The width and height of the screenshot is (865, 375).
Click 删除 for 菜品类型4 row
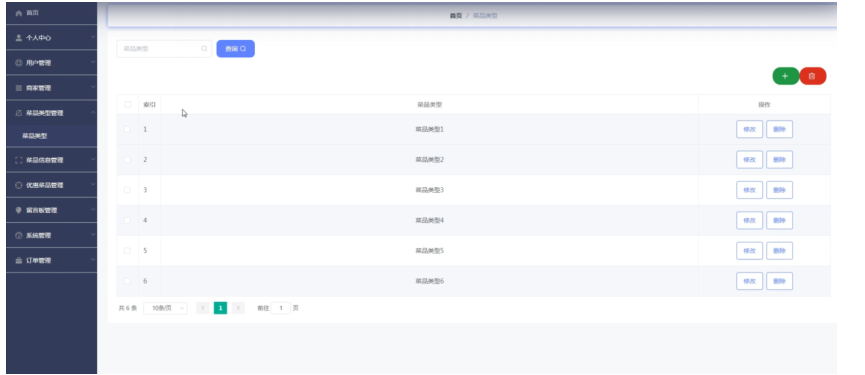(779, 220)
